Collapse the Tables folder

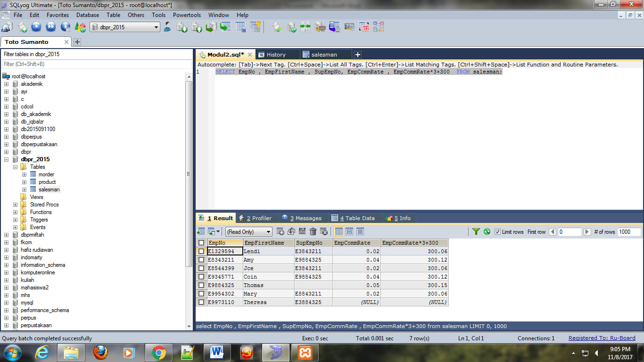[15, 167]
